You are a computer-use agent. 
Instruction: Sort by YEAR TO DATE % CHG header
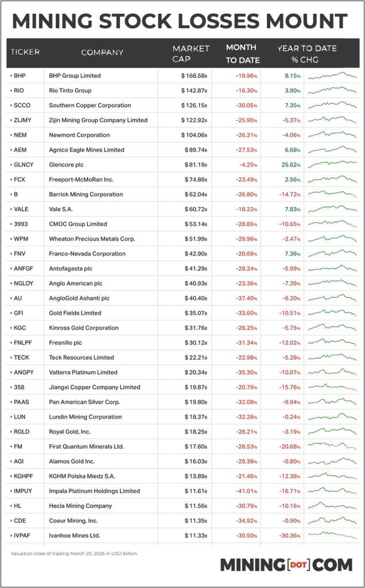(307, 54)
